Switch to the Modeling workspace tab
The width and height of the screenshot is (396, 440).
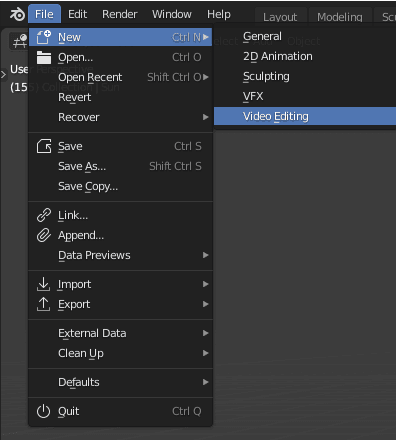tap(340, 17)
